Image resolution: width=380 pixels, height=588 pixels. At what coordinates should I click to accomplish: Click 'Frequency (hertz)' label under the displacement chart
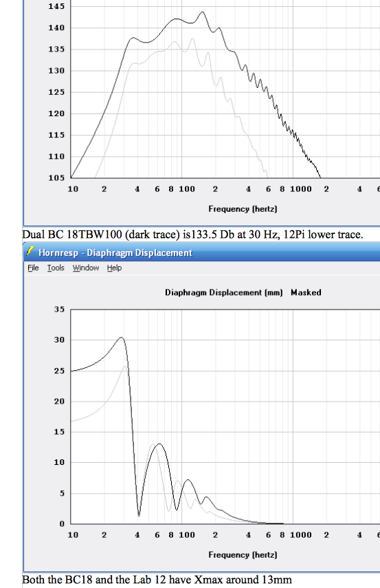(x=243, y=554)
